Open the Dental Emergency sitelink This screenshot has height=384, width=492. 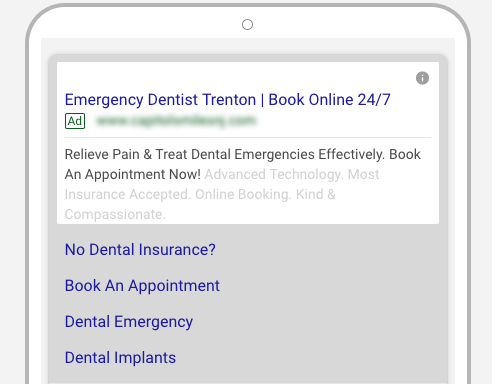click(x=129, y=322)
